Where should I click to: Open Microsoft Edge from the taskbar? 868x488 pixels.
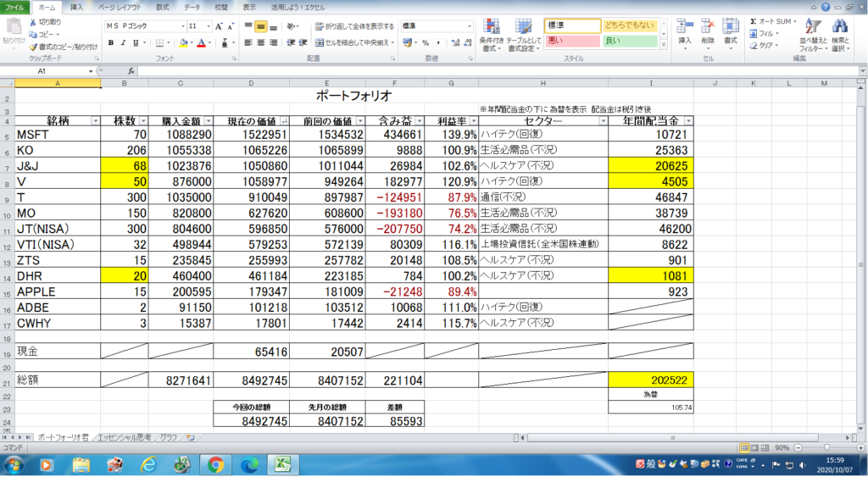point(248,465)
